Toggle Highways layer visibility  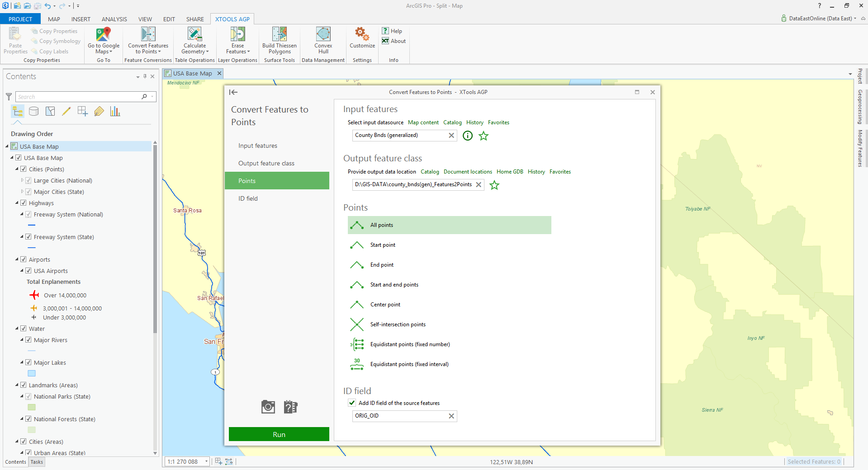pyautogui.click(x=24, y=203)
